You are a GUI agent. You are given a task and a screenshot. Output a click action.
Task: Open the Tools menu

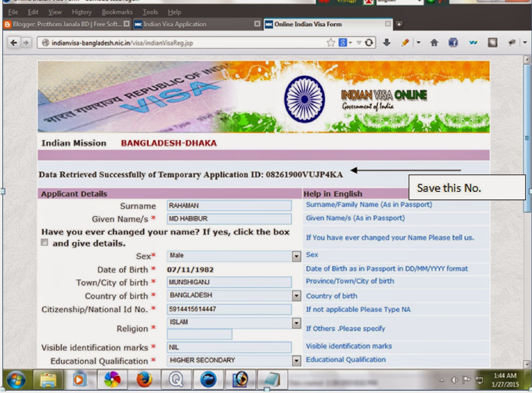point(150,12)
